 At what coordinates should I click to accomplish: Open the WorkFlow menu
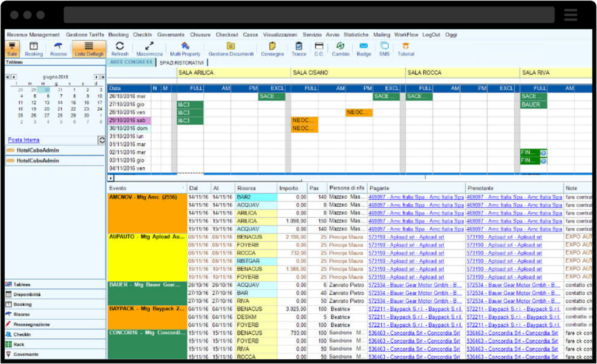(406, 34)
